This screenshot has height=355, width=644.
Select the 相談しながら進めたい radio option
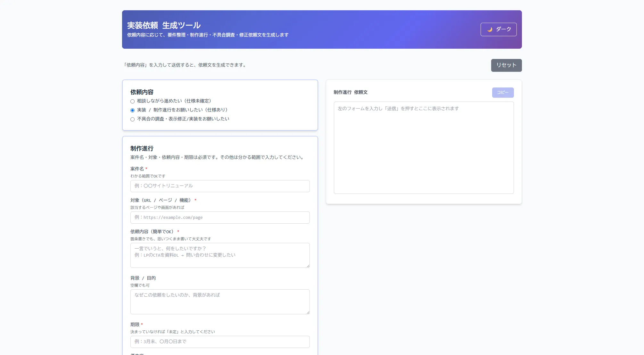tap(132, 101)
